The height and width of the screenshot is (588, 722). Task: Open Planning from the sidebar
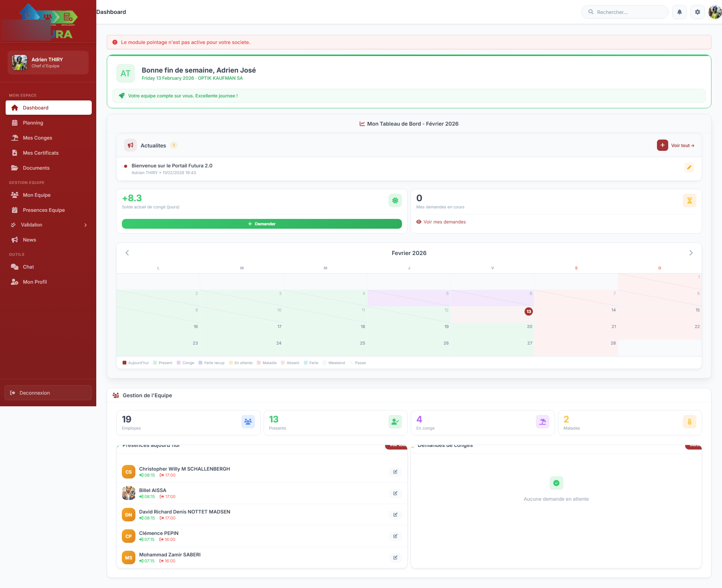33,123
